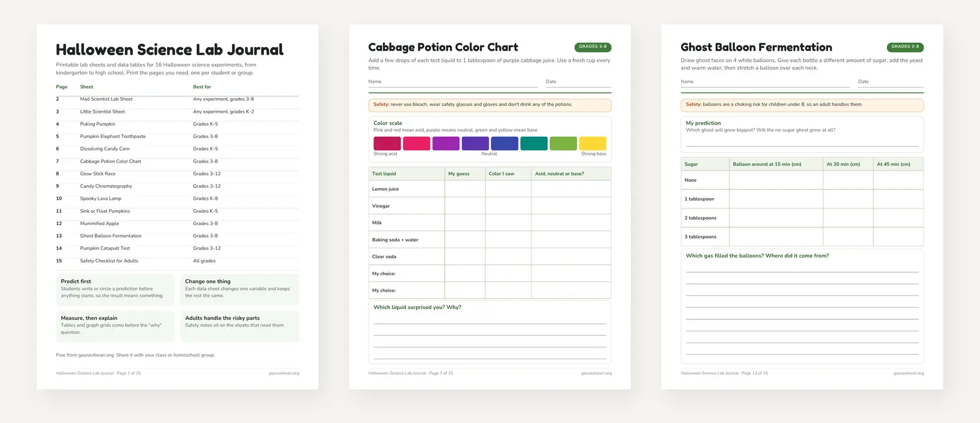Click the GRADES 3-8 badge on Cabbage Potion page

click(593, 47)
